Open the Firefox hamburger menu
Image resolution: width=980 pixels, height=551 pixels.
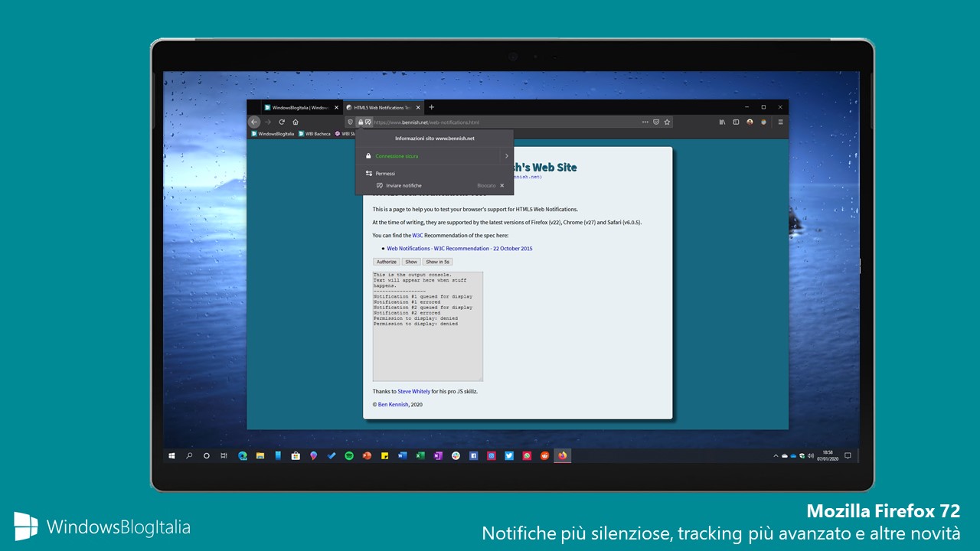point(781,122)
